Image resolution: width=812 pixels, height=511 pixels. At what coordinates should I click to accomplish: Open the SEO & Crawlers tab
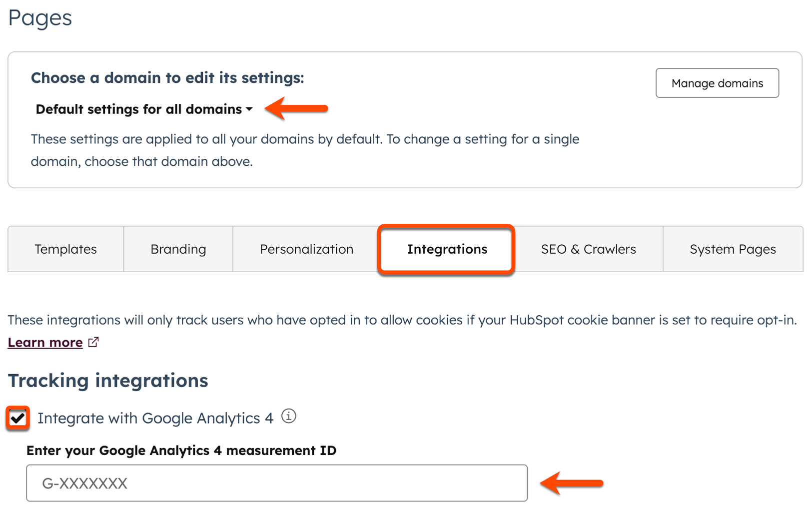click(x=588, y=249)
